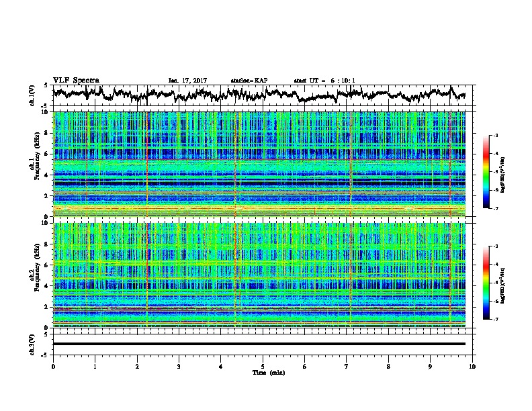Click inside the ch.2 spectrogram panel
This screenshot has height=411, width=532.
(259, 275)
